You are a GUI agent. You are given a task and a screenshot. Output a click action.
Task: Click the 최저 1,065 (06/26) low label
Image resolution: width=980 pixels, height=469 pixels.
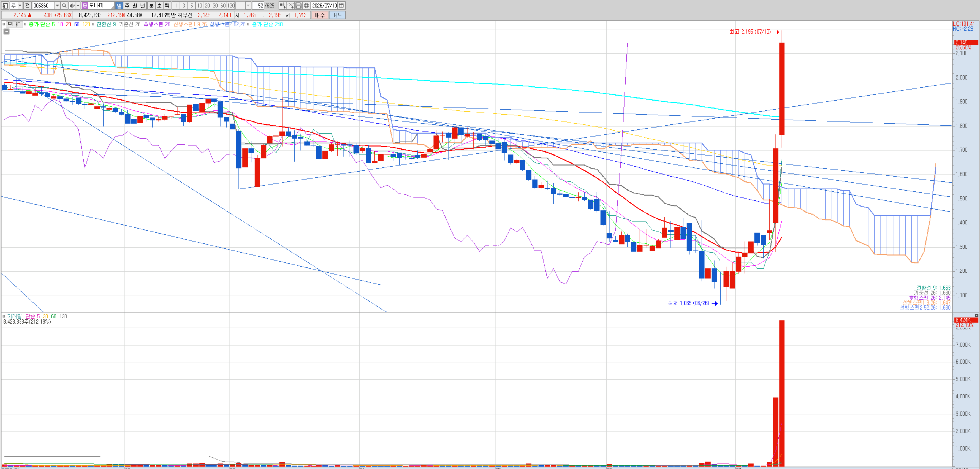click(x=689, y=303)
